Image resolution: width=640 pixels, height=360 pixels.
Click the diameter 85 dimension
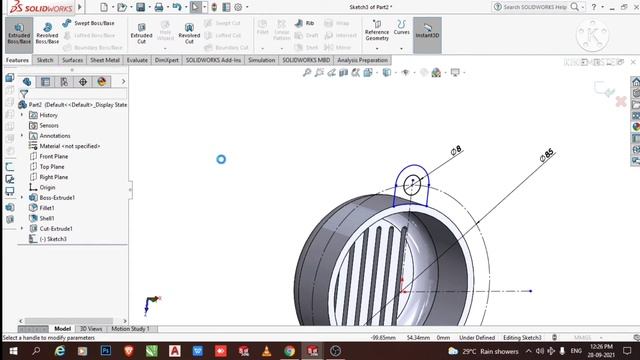(547, 155)
